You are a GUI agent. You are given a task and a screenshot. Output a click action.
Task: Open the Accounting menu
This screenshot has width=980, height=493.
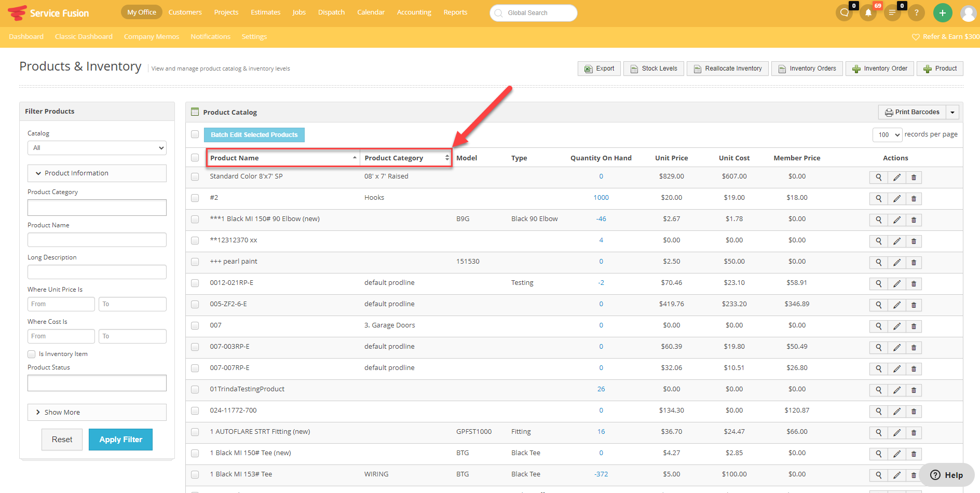pos(414,12)
